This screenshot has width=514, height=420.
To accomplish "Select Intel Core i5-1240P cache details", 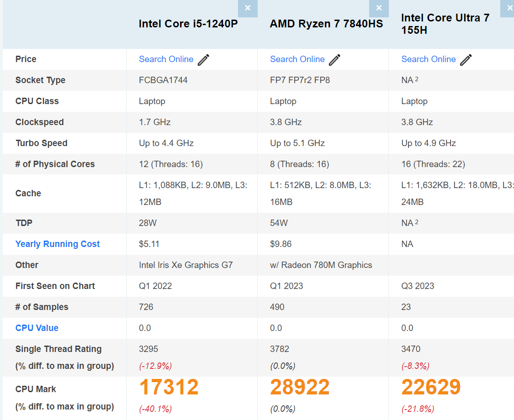I will 193,193.
